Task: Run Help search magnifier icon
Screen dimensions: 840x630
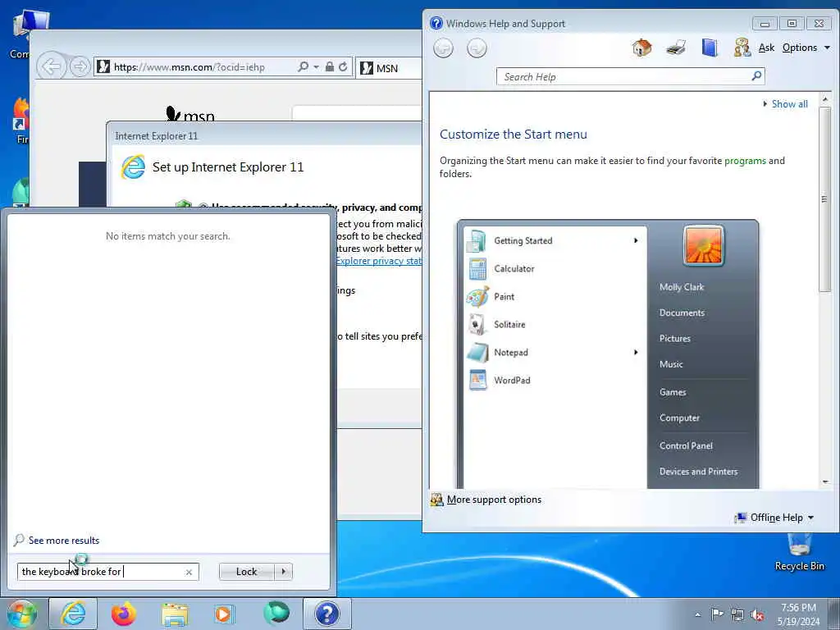Action: 756,76
